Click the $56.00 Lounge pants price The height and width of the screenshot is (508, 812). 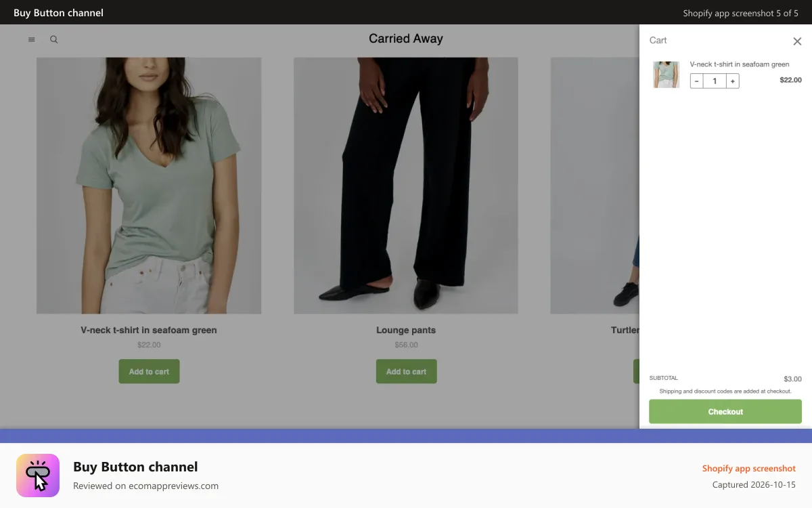[x=406, y=345]
